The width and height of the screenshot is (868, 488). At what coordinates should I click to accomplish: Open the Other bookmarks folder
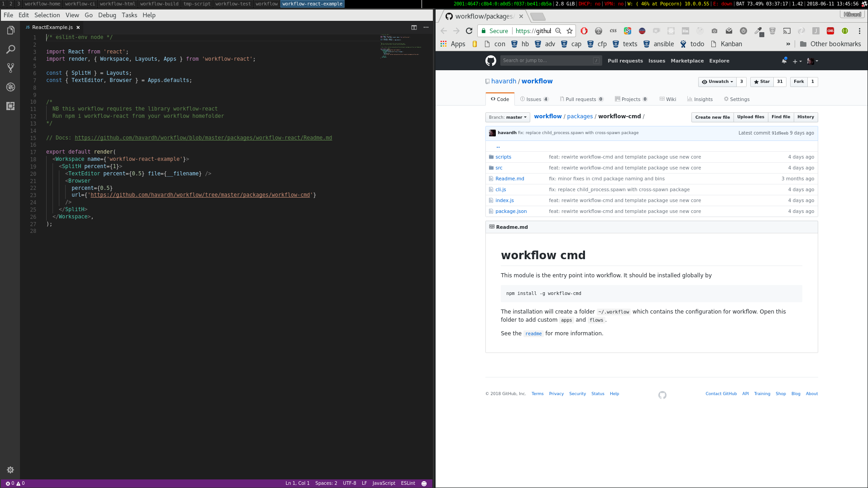pyautogui.click(x=830, y=44)
